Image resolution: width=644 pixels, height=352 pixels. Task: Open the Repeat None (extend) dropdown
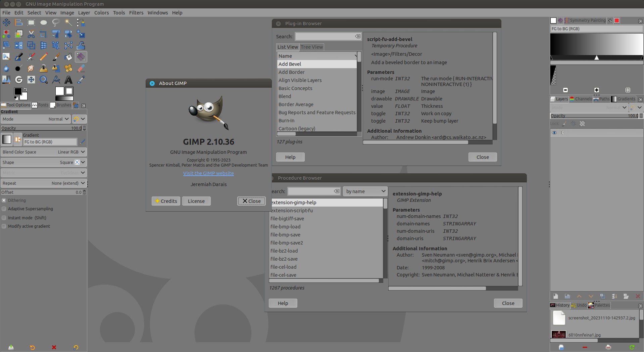pyautogui.click(x=44, y=183)
